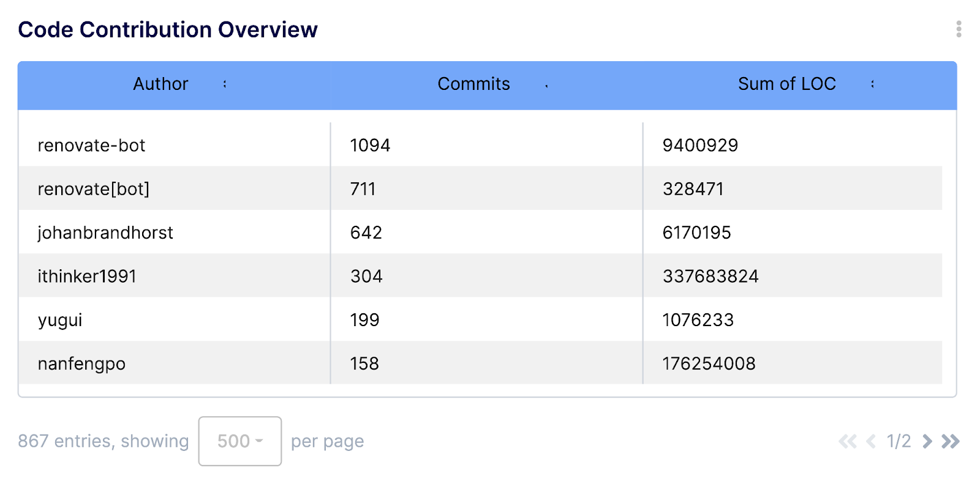Click the 1094 commits cell
980x484 pixels.
point(370,145)
